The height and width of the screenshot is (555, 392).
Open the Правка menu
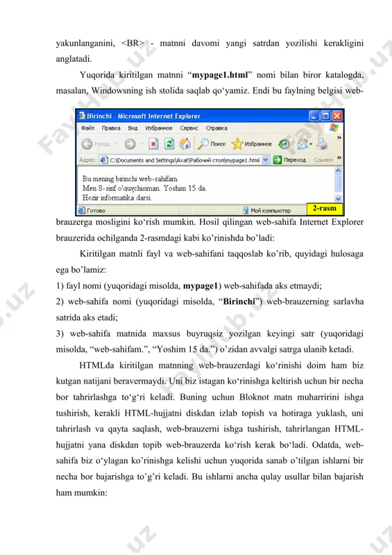tap(111, 128)
